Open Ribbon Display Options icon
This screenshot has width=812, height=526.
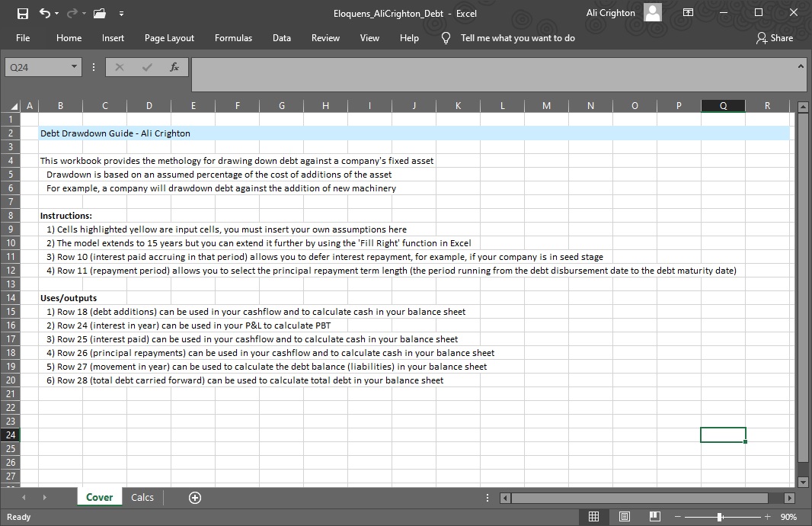pyautogui.click(x=688, y=12)
